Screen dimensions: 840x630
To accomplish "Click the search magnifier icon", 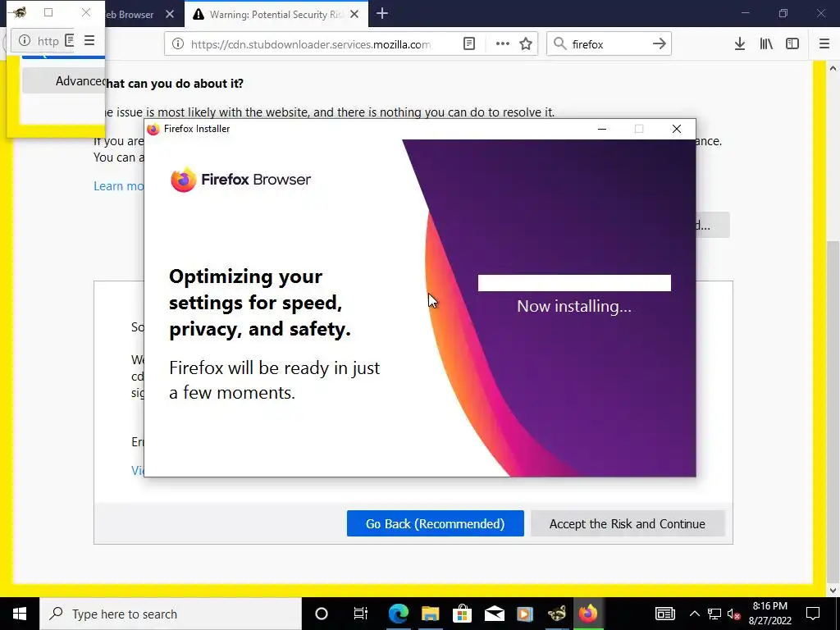I will [559, 44].
